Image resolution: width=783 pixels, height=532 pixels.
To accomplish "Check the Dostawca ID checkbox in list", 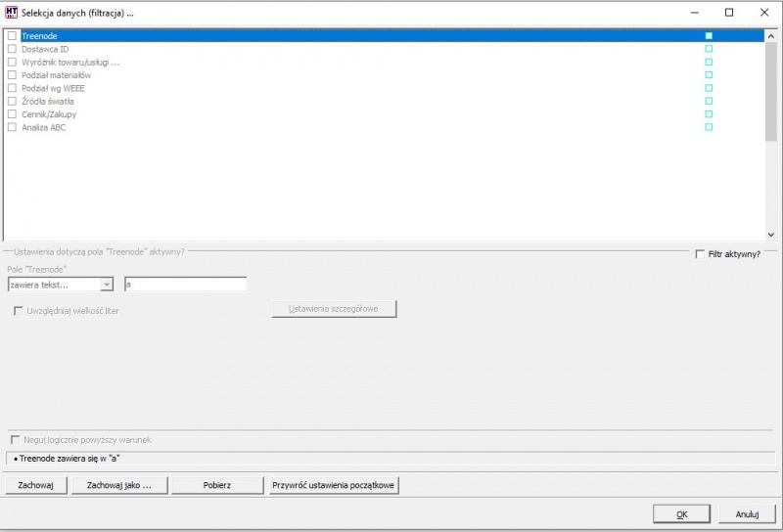I will coord(12,49).
